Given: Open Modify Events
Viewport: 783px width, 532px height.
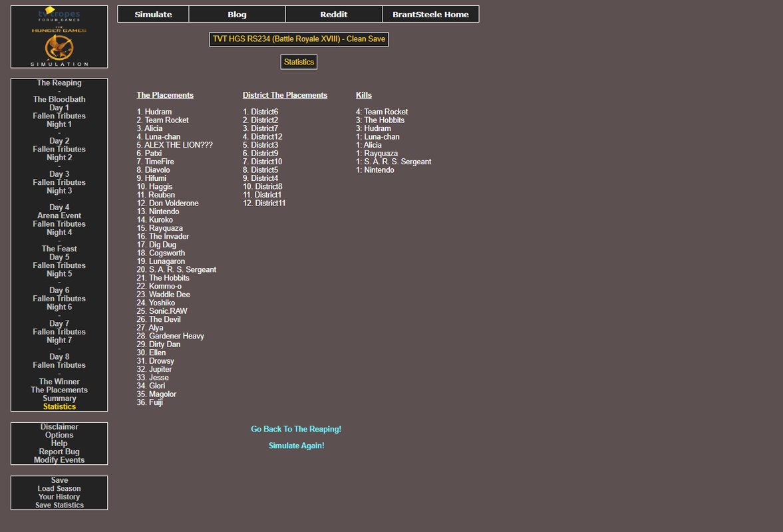Looking at the screenshot, I should pyautogui.click(x=59, y=460).
